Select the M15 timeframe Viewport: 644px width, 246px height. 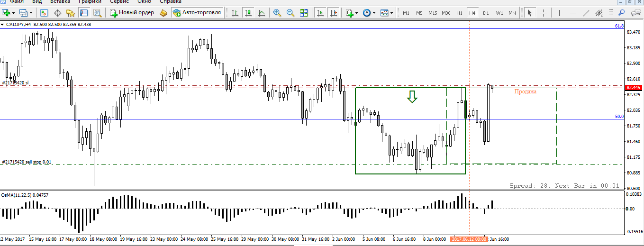pos(433,13)
